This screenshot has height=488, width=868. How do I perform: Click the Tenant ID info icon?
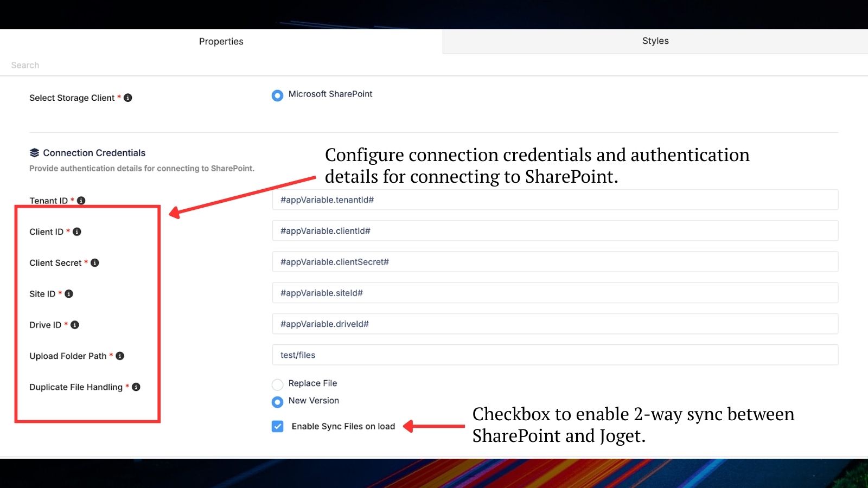click(x=81, y=201)
